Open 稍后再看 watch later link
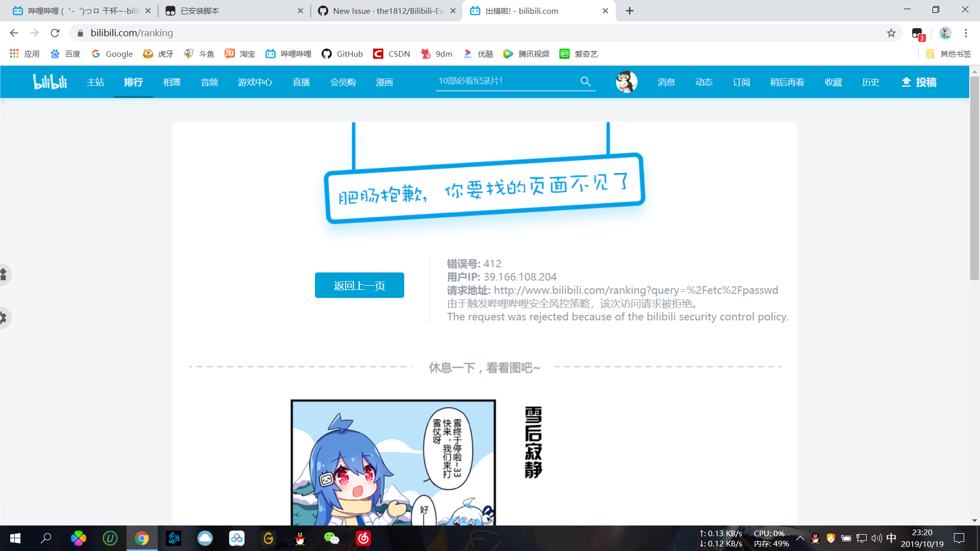980x551 pixels. [x=787, y=82]
